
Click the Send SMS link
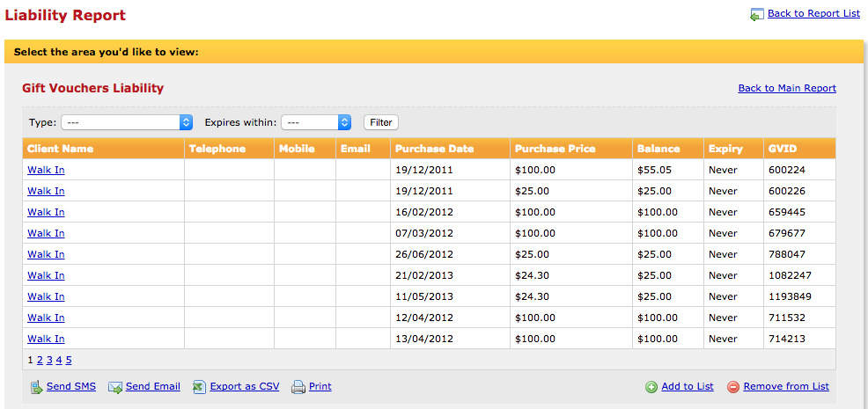tap(71, 386)
